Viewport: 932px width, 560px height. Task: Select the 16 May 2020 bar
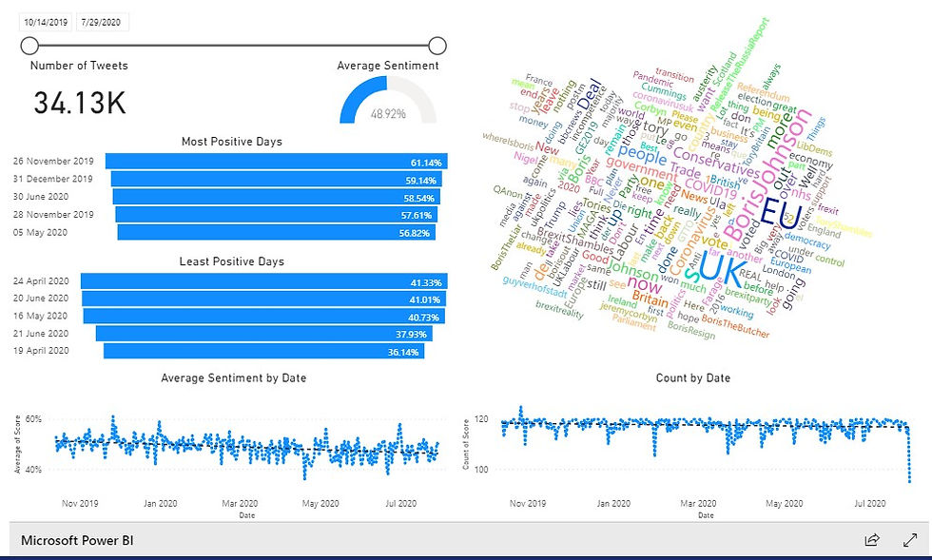[x=264, y=316]
